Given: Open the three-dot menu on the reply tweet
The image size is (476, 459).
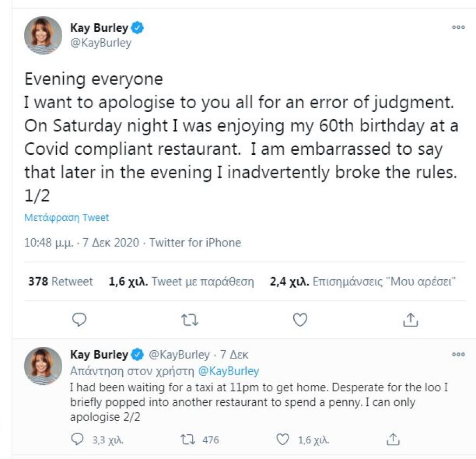Looking at the screenshot, I should click(458, 355).
